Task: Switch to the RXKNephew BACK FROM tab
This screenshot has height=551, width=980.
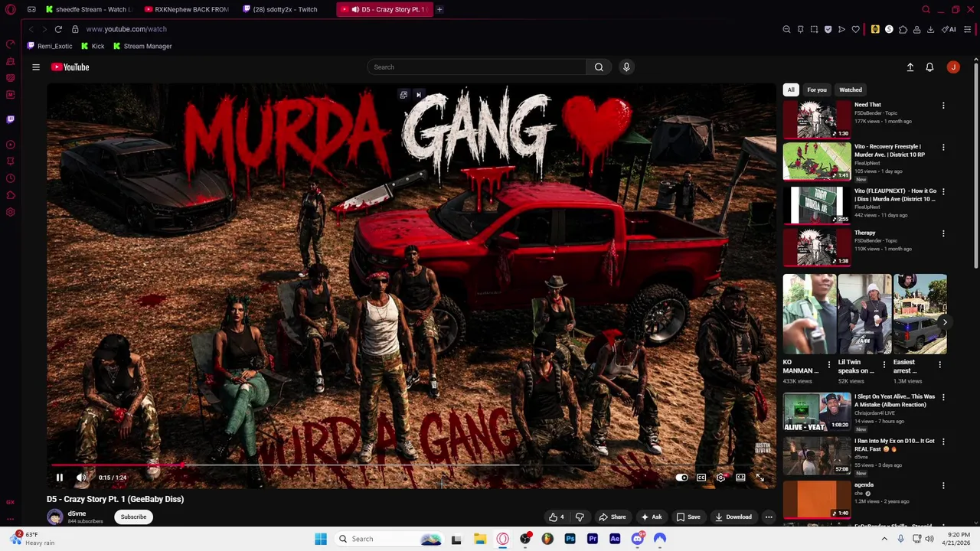Action: [186, 9]
